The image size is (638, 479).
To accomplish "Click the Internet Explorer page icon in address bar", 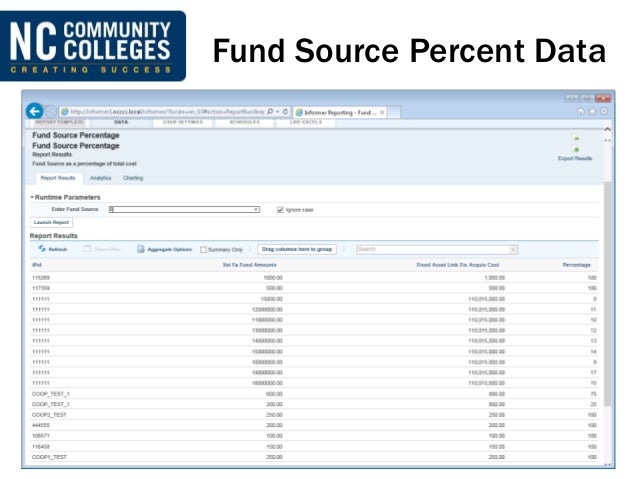I will (64, 112).
